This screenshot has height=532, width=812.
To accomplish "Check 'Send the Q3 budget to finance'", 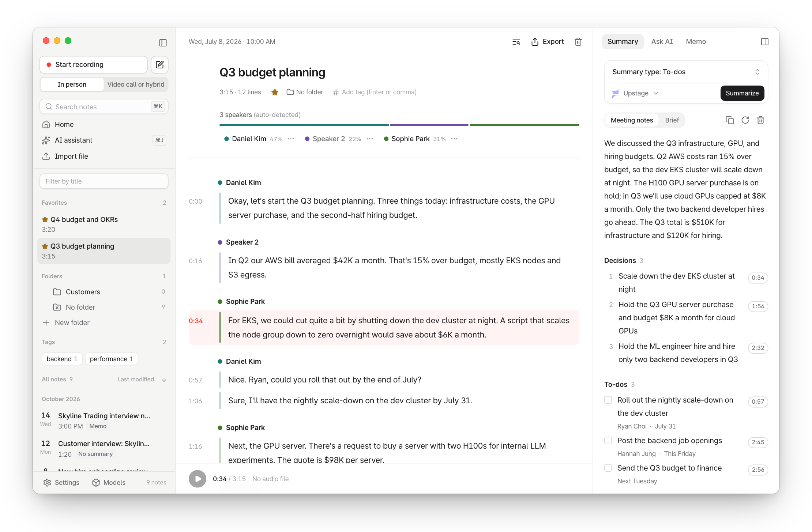I will (x=608, y=468).
